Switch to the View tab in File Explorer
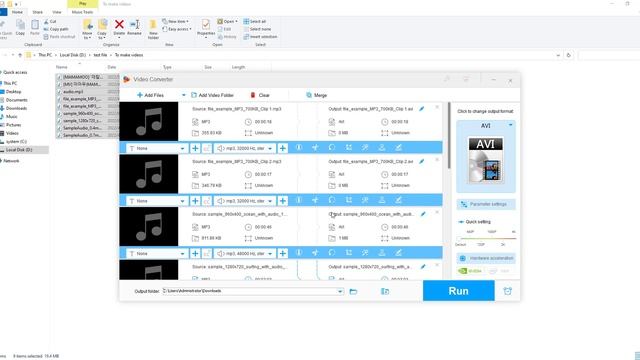The height and width of the screenshot is (360, 640). 57,12
